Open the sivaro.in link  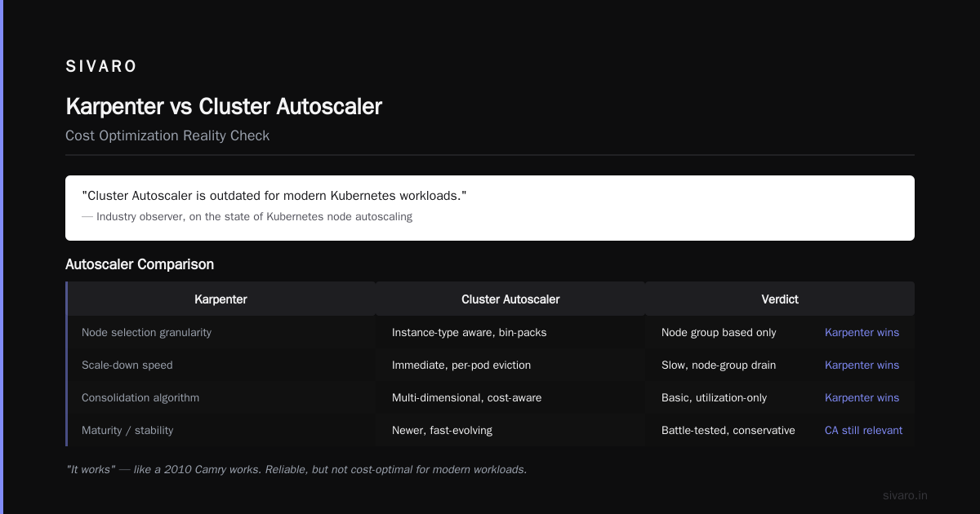click(905, 495)
